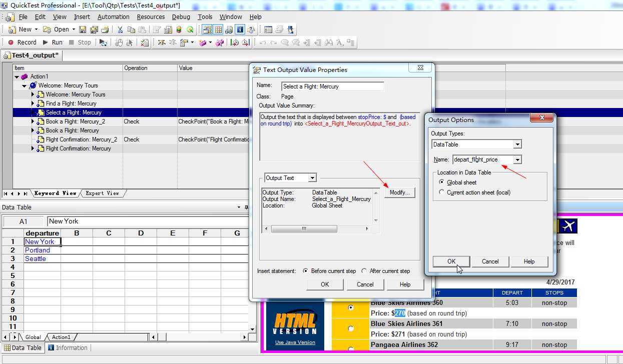Screen dimensions: 623x364
Task: Open the Insert menu
Action: point(82,16)
